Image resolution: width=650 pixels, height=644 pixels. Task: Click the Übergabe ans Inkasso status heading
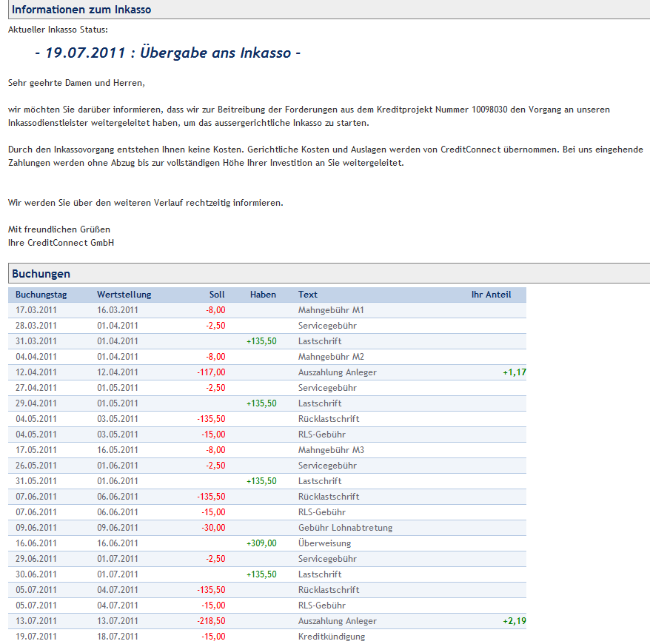tap(167, 53)
